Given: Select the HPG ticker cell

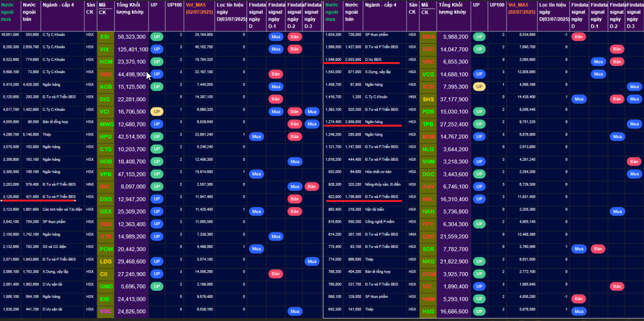Looking at the screenshot, I should (106, 137).
